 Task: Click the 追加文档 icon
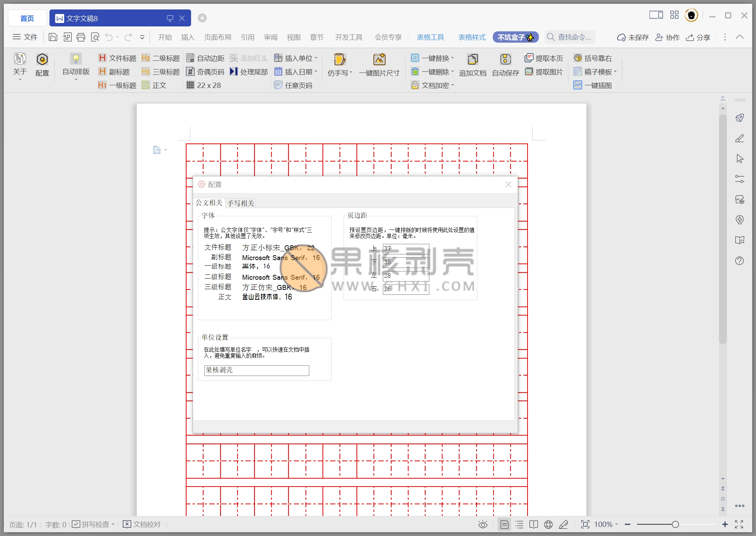coord(472,59)
